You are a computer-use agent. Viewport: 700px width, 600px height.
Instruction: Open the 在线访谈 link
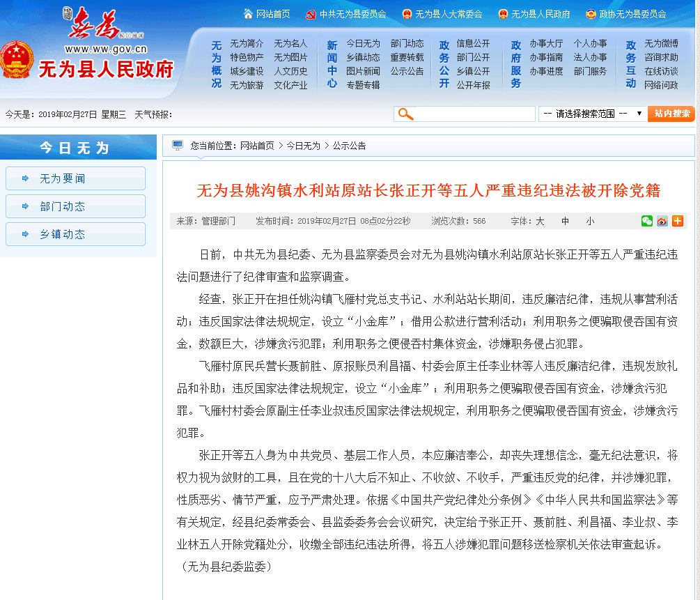click(661, 71)
